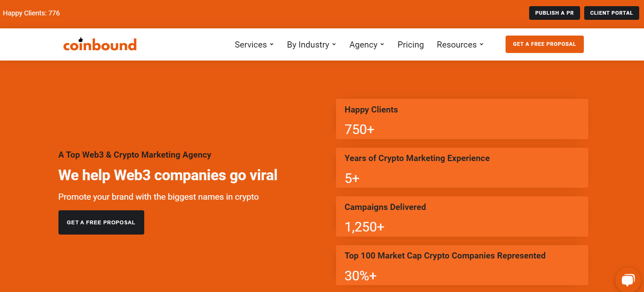Expand the Agency dropdown chevron
The height and width of the screenshot is (292, 644).
[382, 44]
